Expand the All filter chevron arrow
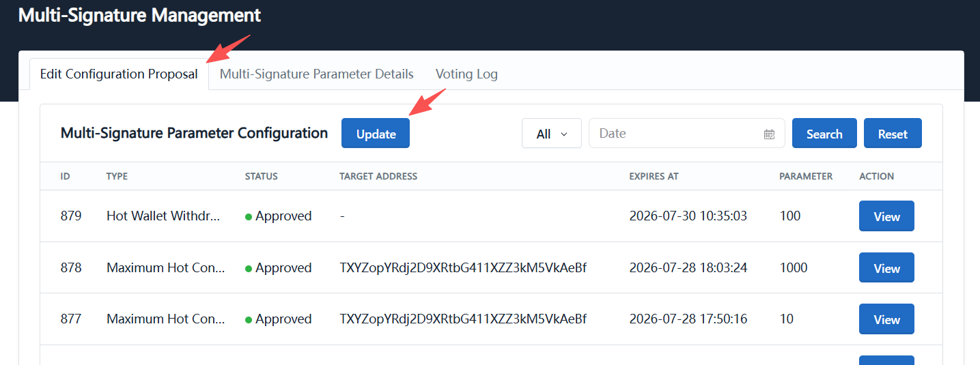This screenshot has height=365, width=980. pyautogui.click(x=564, y=134)
